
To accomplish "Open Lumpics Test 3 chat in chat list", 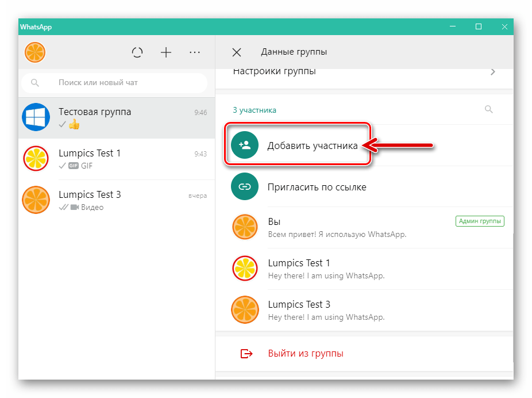I will tap(117, 200).
